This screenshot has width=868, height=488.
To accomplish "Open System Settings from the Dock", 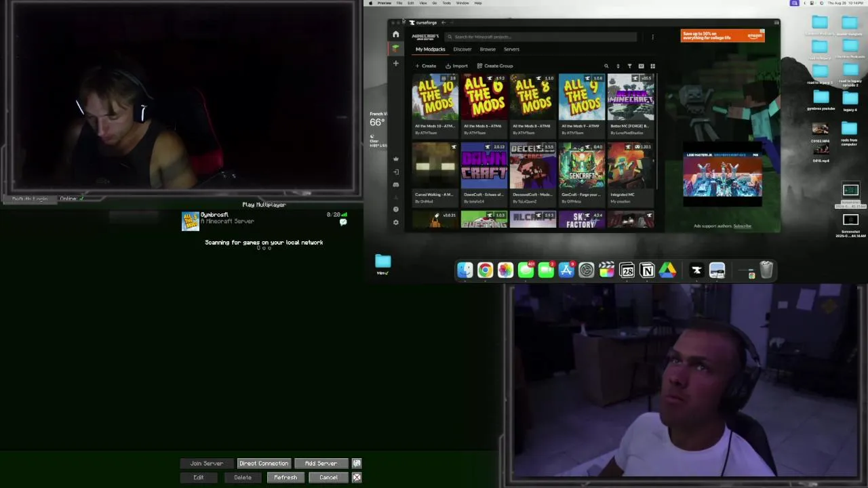I will point(587,270).
